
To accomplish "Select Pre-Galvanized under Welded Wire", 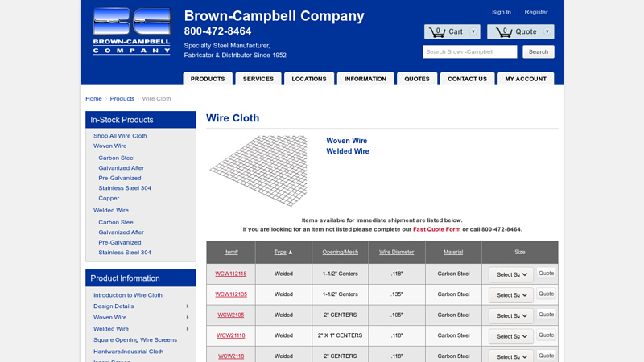I will pos(119,243).
